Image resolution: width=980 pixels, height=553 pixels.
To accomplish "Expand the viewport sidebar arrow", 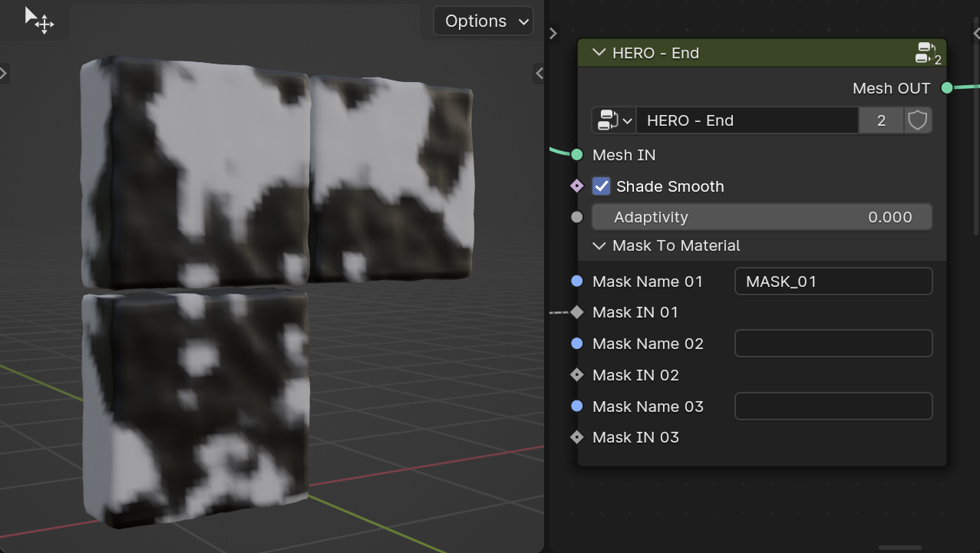I will [539, 73].
